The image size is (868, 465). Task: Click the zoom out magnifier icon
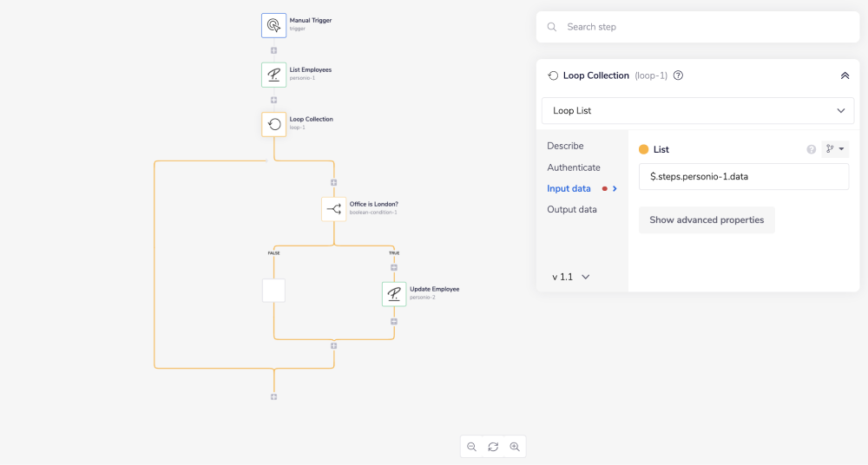coord(471,447)
